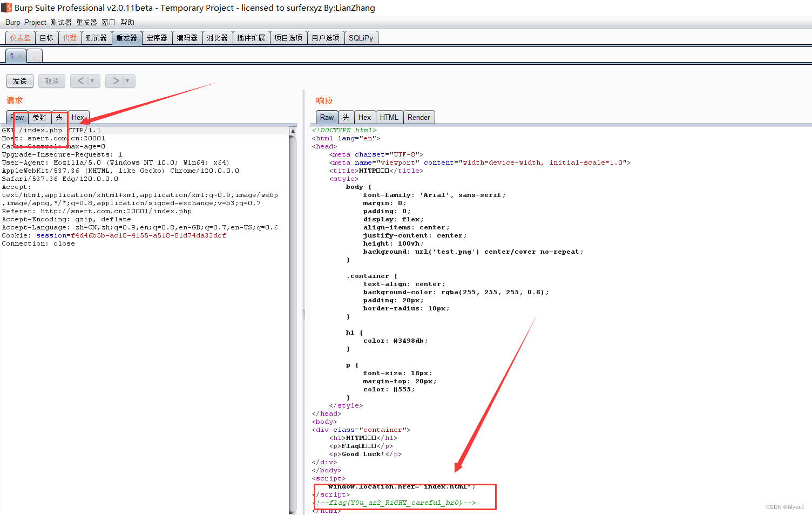812x515 pixels.
Task: Switch to the 编码器 tab
Action: pyautogui.click(x=187, y=38)
